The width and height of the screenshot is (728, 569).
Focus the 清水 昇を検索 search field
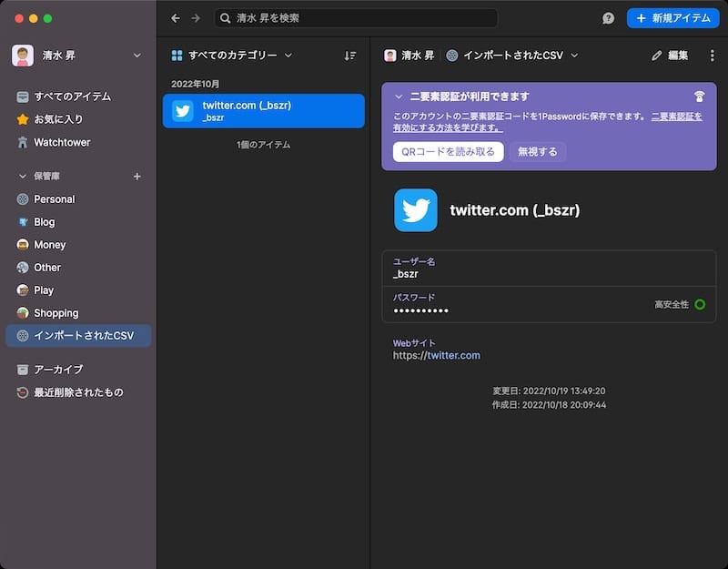(356, 18)
